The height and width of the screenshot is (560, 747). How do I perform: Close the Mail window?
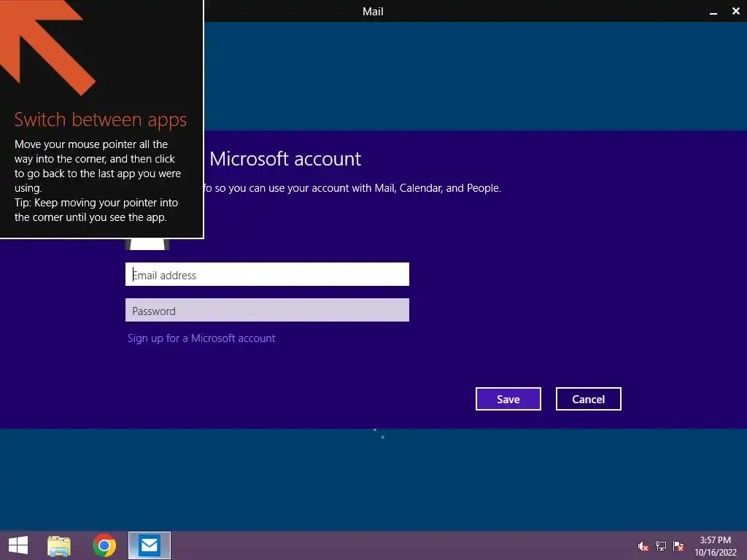[x=735, y=12]
